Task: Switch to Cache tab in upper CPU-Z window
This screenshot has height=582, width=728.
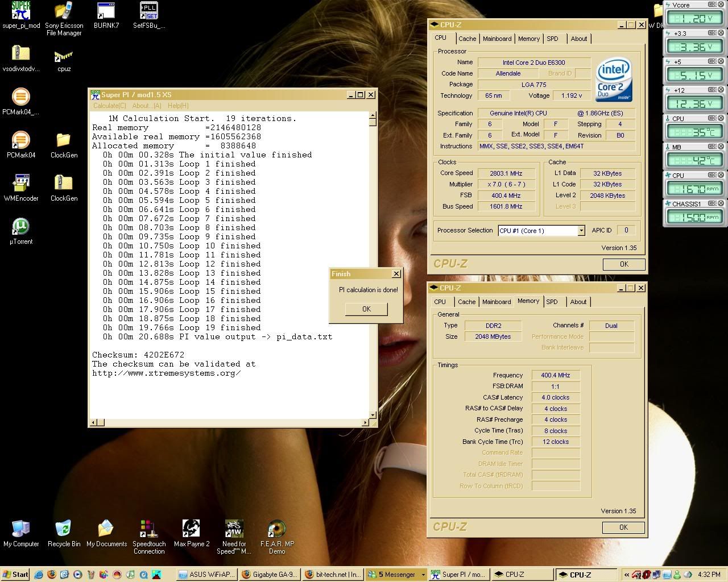Action: coord(468,39)
